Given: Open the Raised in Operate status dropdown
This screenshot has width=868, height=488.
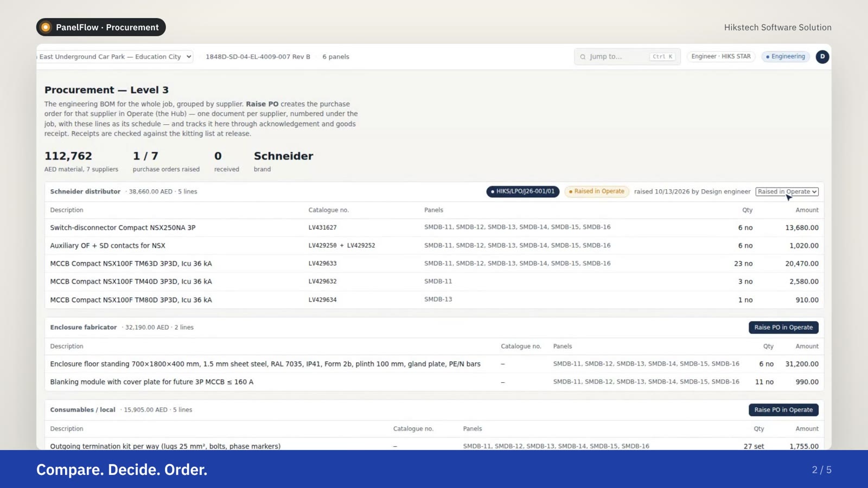Looking at the screenshot, I should tap(787, 191).
